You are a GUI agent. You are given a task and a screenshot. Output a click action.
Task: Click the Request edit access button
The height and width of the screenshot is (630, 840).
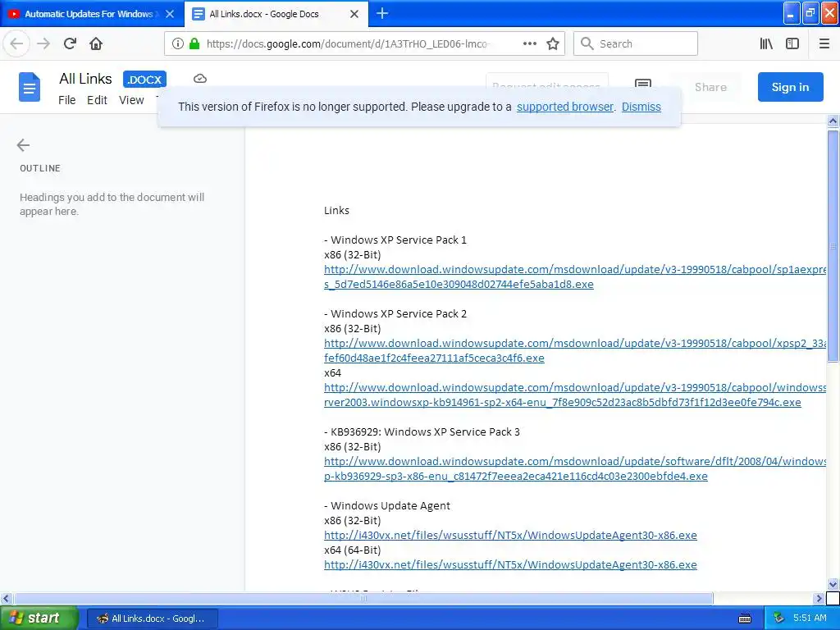click(547, 81)
